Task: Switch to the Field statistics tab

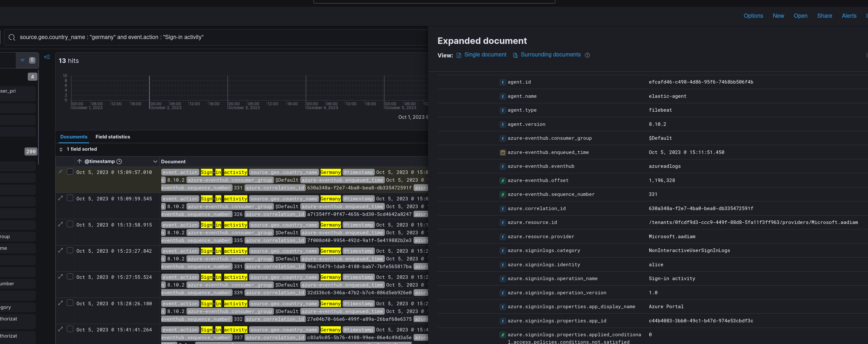Action: (113, 137)
